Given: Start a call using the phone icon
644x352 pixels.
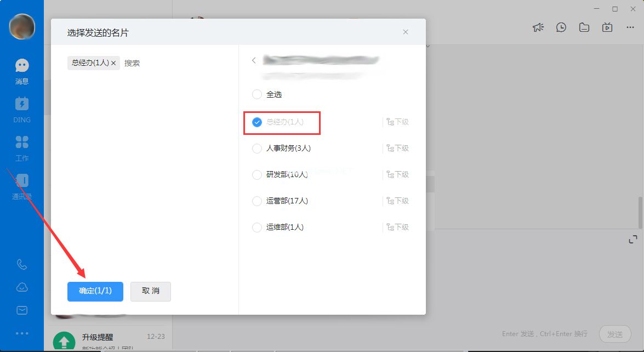Looking at the screenshot, I should pyautogui.click(x=21, y=264).
